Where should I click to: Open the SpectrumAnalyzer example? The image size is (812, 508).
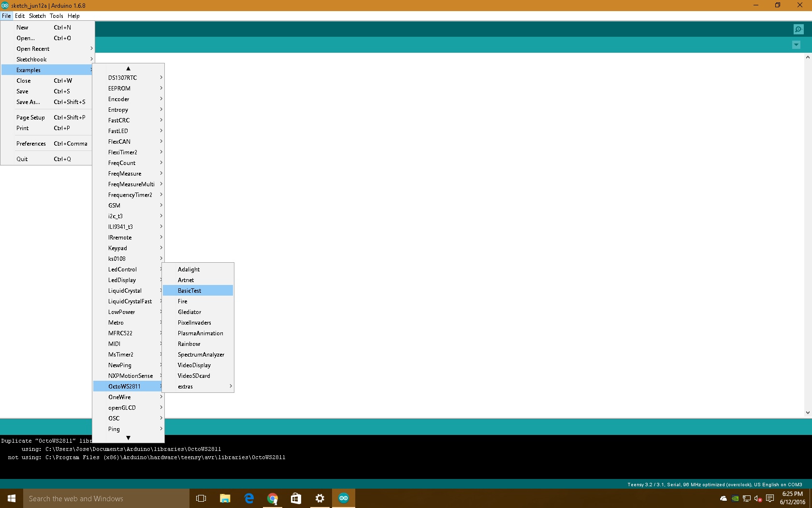[x=198, y=355]
